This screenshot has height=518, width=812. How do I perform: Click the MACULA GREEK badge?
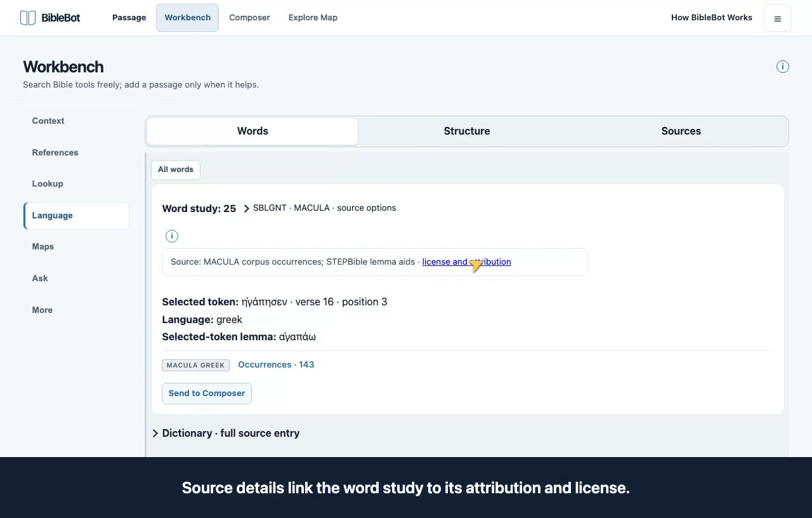tap(195, 365)
